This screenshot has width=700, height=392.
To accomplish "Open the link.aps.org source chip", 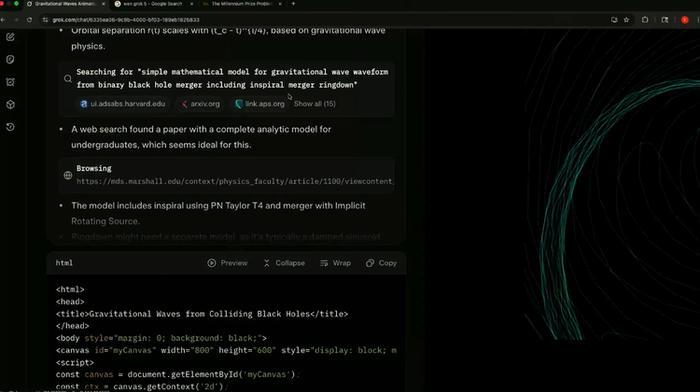I will coord(260,104).
